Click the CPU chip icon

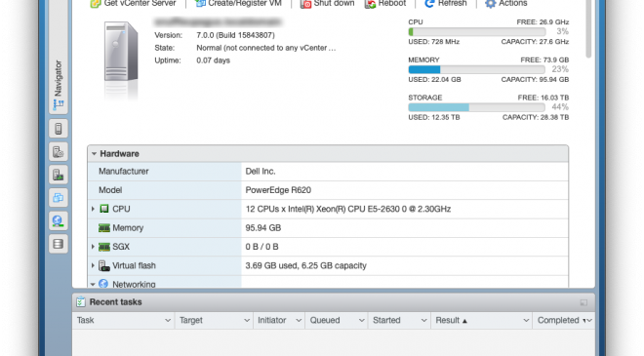point(104,209)
